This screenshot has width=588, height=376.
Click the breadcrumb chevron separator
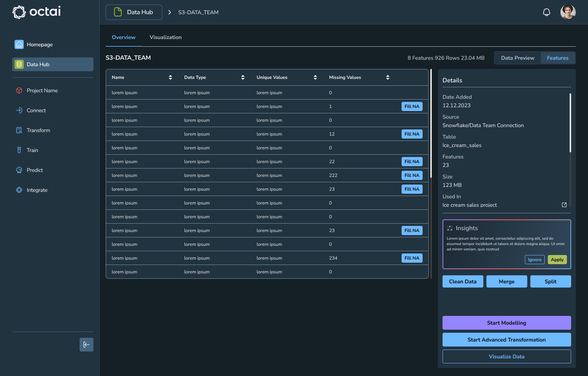(170, 12)
